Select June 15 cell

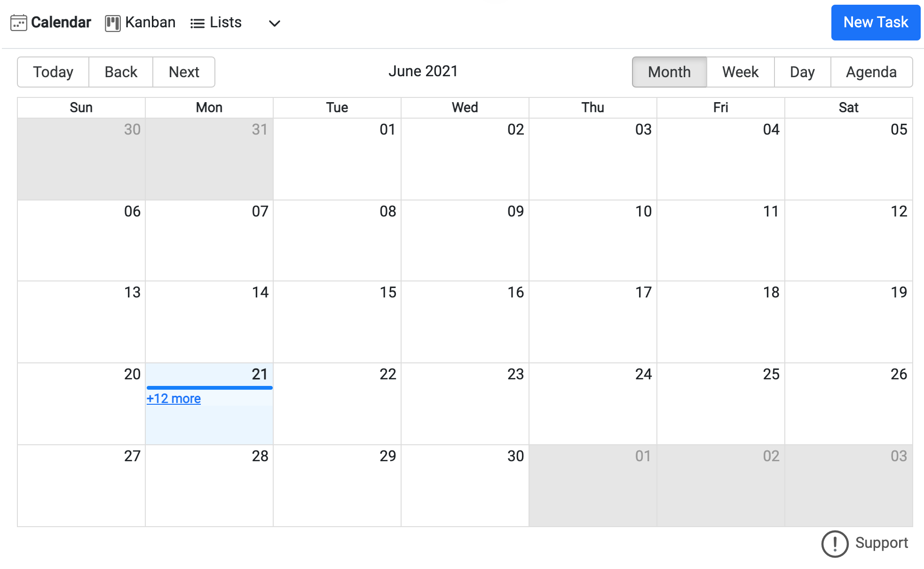[337, 325]
